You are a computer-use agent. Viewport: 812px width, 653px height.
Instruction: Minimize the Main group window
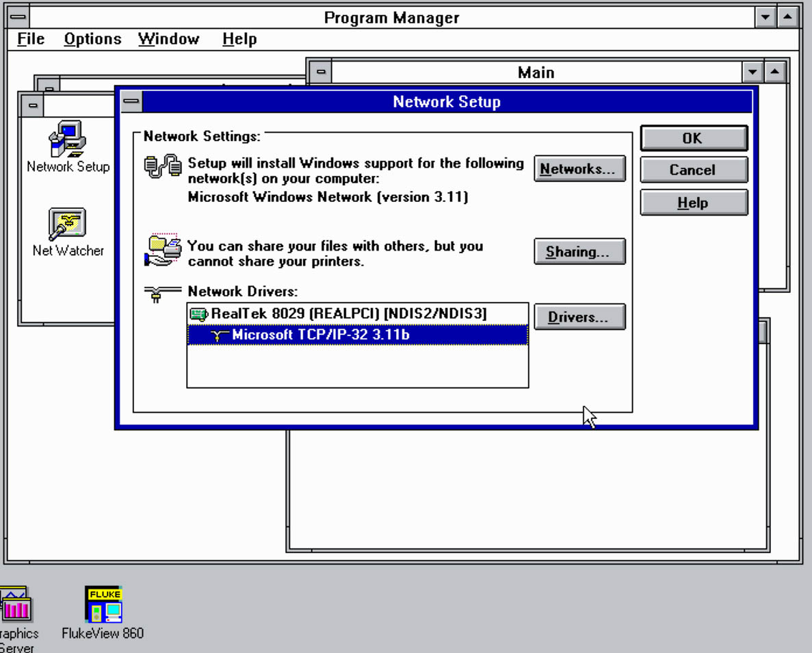(x=752, y=72)
